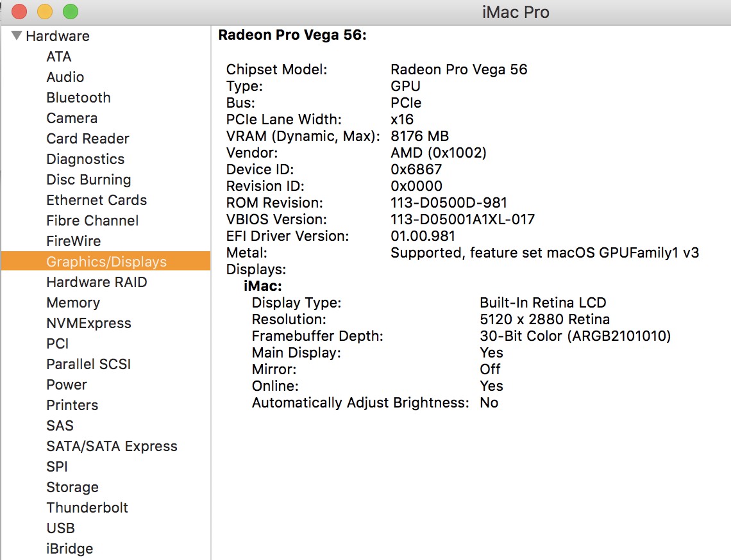Select SPI in the sidebar
731x560 pixels.
[x=57, y=466]
